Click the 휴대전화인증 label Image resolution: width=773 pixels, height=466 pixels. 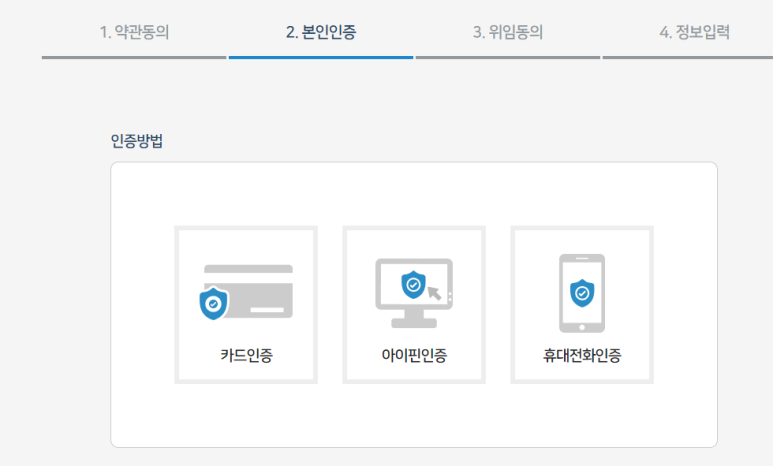click(582, 355)
